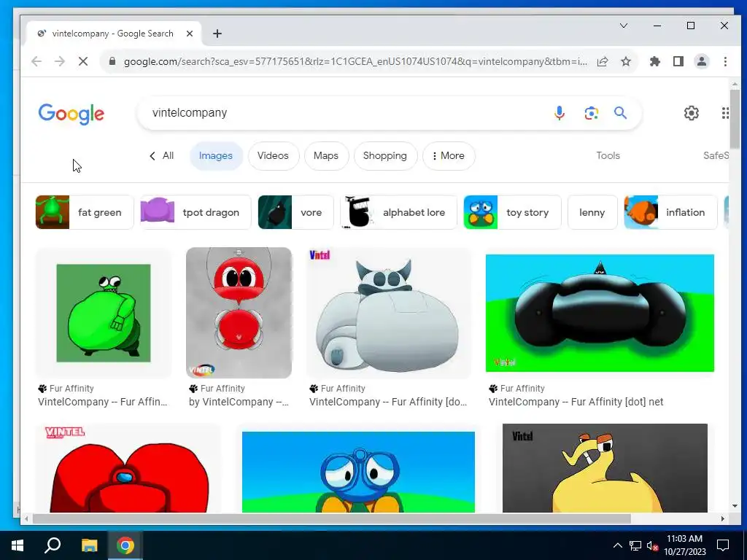Click the taskbar clock and date
This screenshot has width=747, height=560.
point(684,545)
